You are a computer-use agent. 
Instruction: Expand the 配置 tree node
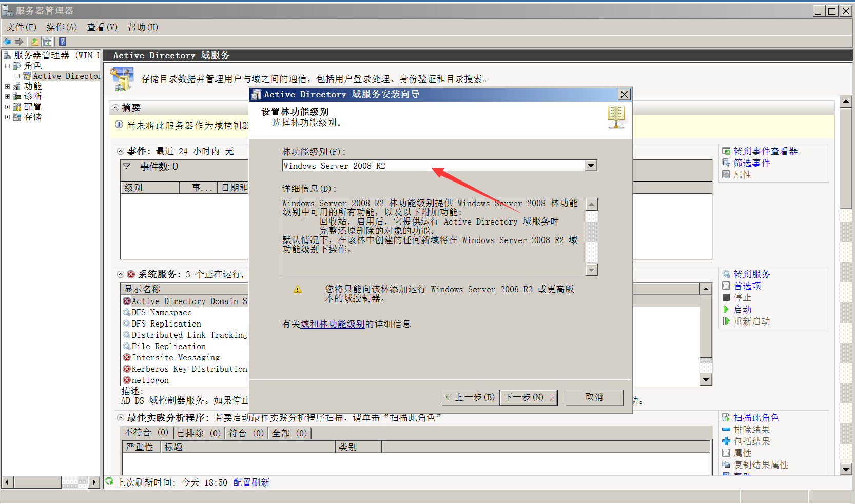(x=7, y=107)
